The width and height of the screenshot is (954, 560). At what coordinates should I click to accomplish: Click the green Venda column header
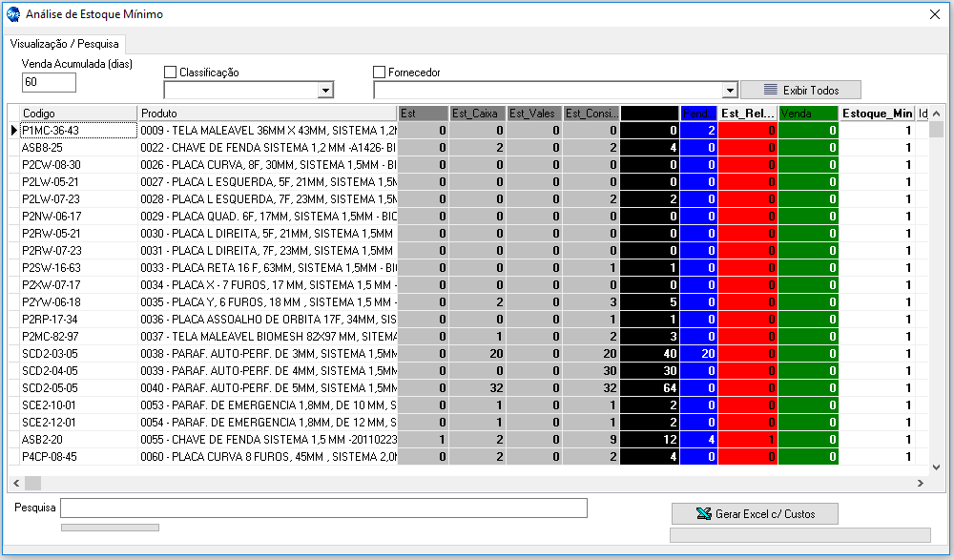coord(807,114)
